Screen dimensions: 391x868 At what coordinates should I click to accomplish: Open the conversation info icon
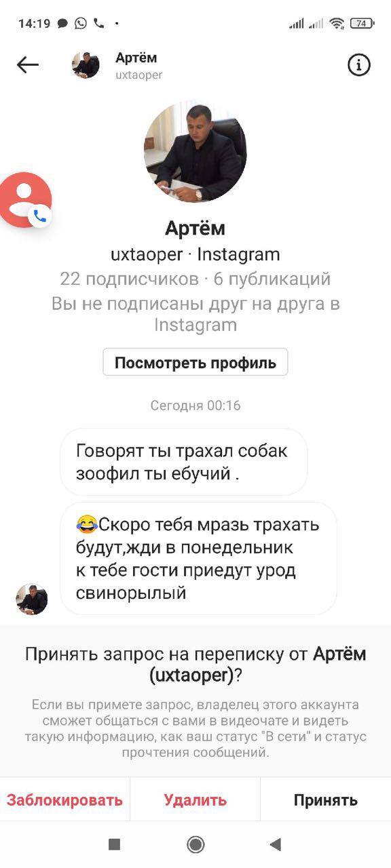click(x=359, y=65)
